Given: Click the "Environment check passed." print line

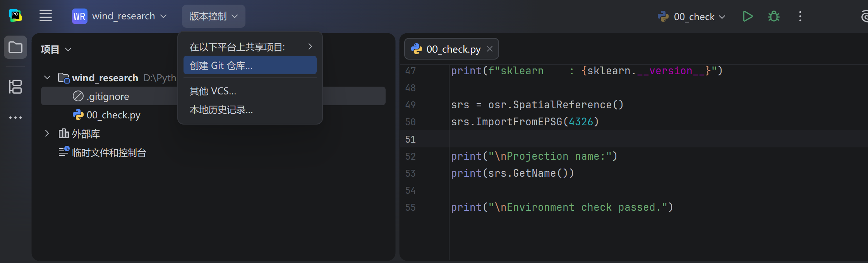Looking at the screenshot, I should (x=562, y=207).
